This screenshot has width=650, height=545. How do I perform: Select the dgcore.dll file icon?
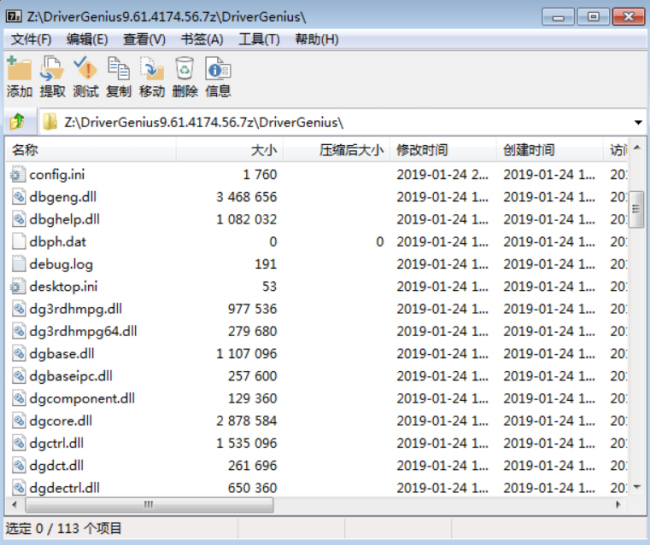click(x=18, y=421)
